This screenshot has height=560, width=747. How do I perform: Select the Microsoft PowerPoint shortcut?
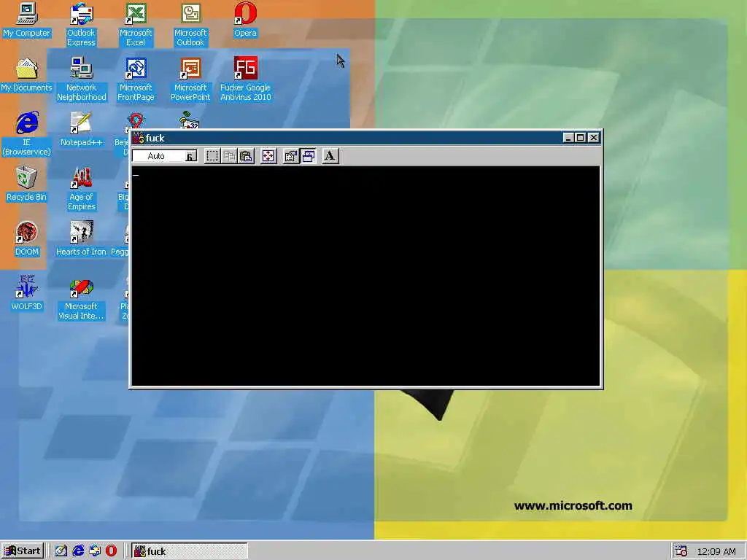[x=190, y=79]
